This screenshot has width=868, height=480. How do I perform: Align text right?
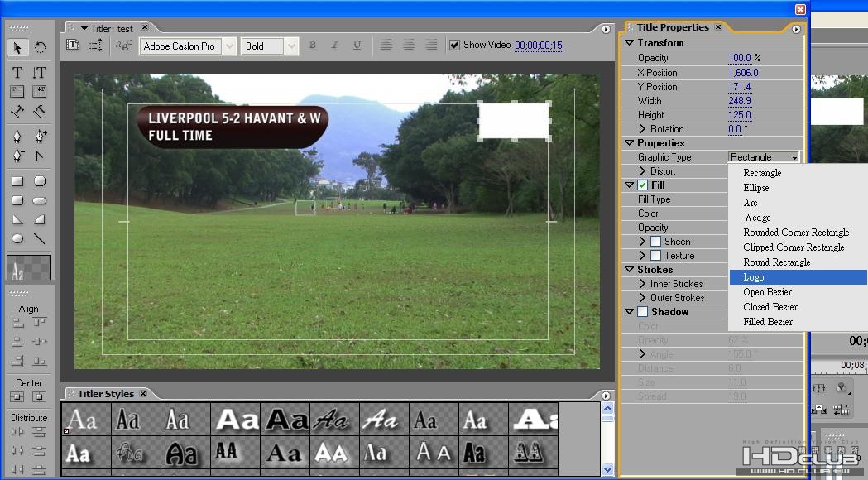pyautogui.click(x=431, y=45)
